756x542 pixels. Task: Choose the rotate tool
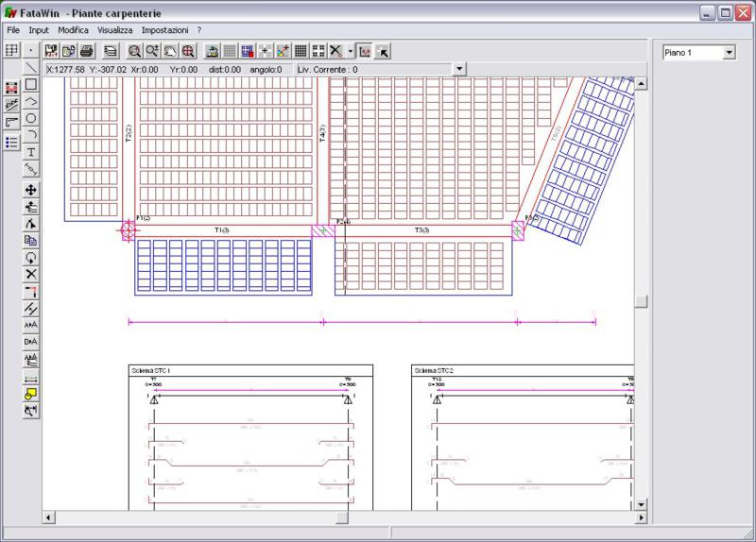tap(31, 257)
